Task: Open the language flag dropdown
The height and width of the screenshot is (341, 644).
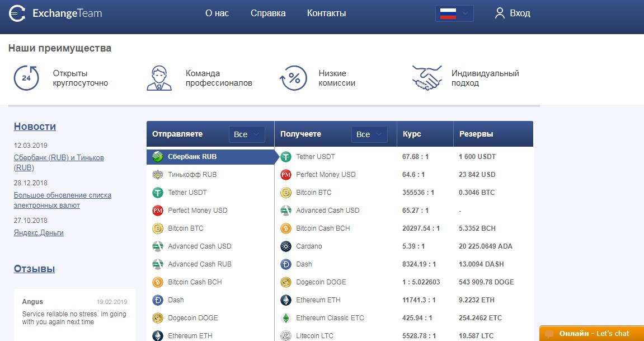Action: [x=454, y=13]
